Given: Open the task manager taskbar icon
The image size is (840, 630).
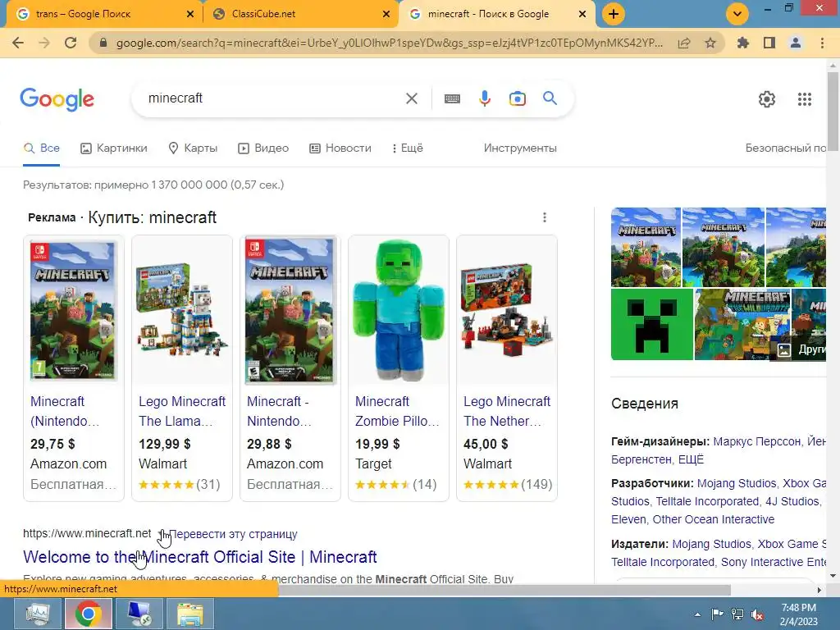Looking at the screenshot, I should pyautogui.click(x=38, y=614).
